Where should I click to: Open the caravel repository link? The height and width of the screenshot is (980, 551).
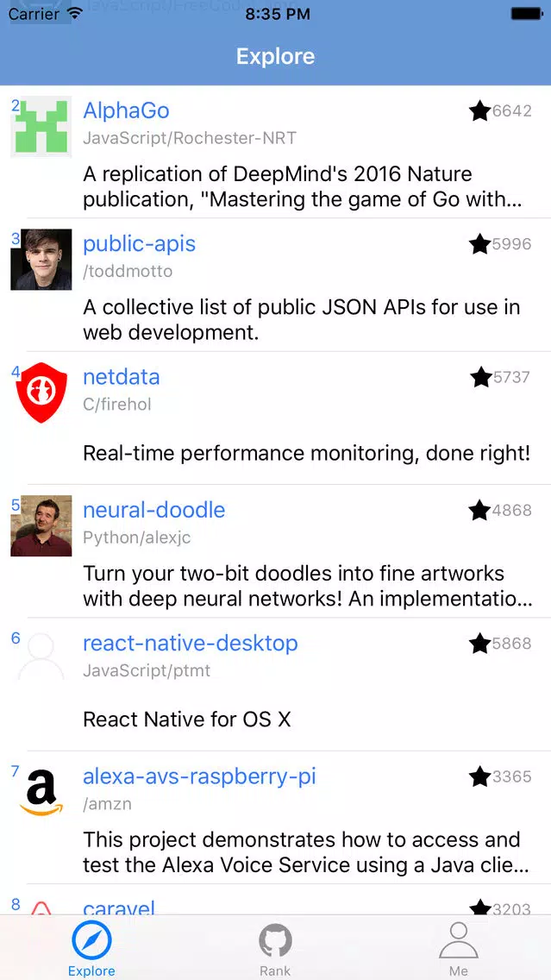(119, 908)
